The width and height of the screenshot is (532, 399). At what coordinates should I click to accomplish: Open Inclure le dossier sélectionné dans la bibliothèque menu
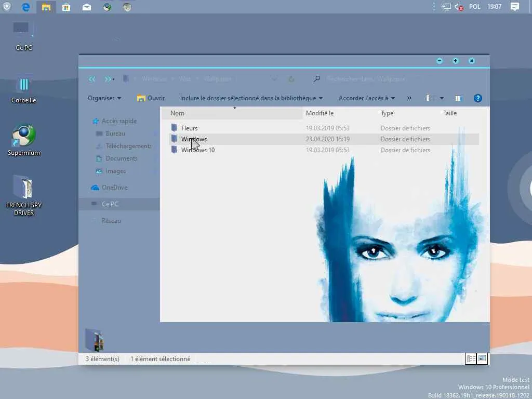tap(251, 98)
